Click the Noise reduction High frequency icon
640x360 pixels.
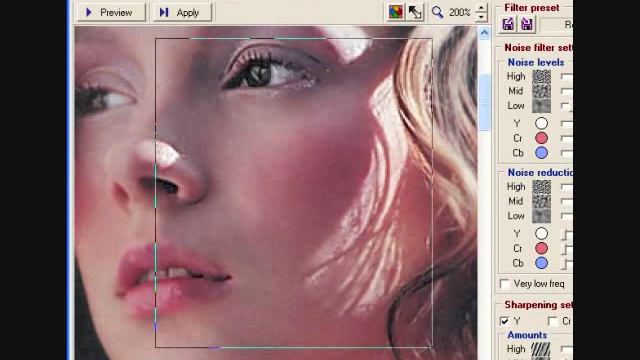coord(541,187)
